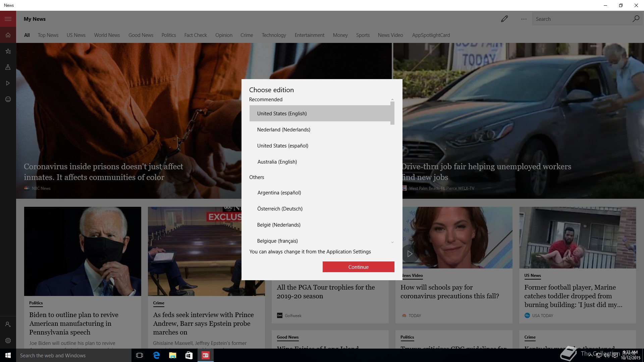Click the Search input field

[581, 19]
